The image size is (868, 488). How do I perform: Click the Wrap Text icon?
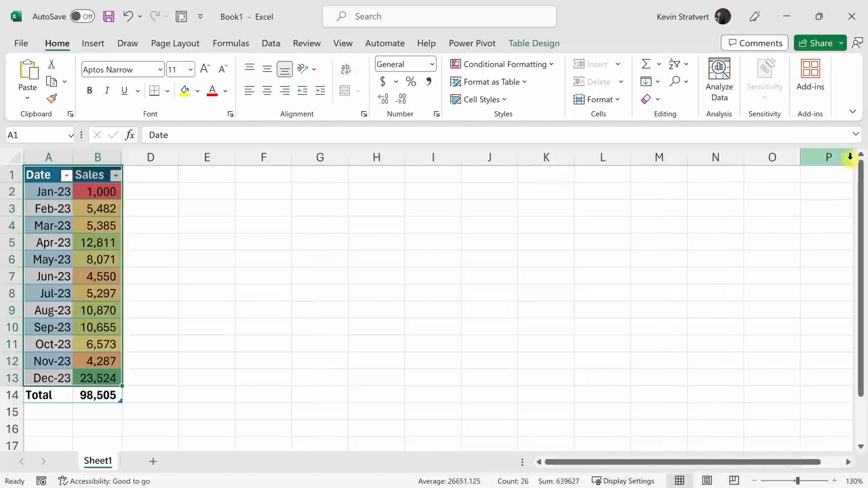coord(346,69)
